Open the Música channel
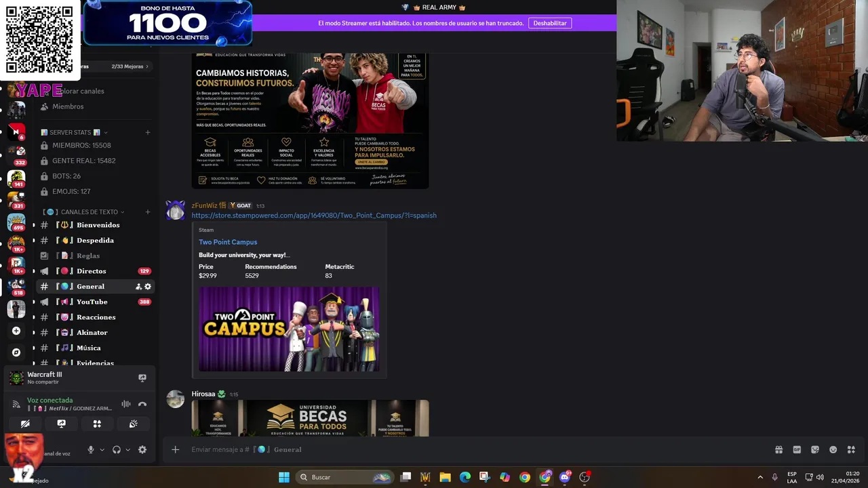This screenshot has height=488, width=868. [x=95, y=348]
